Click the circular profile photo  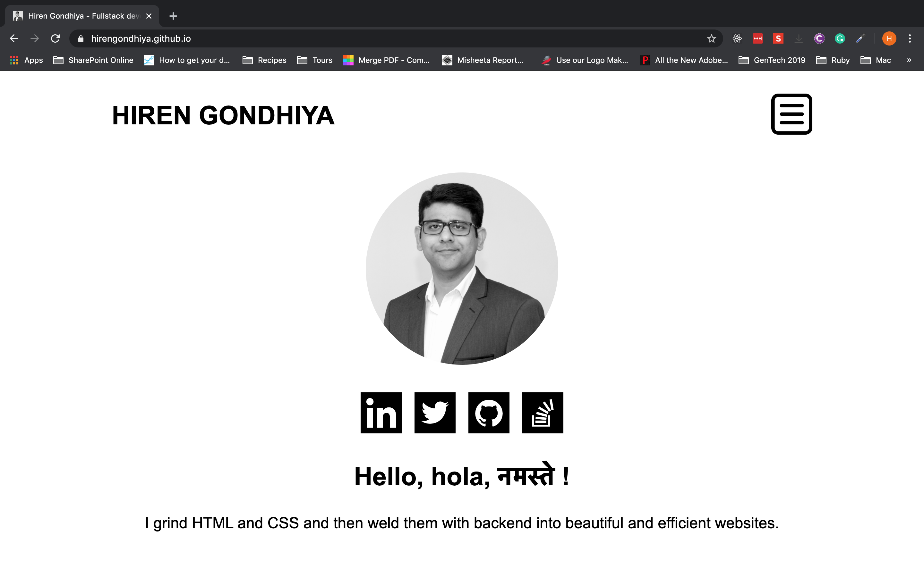462,269
